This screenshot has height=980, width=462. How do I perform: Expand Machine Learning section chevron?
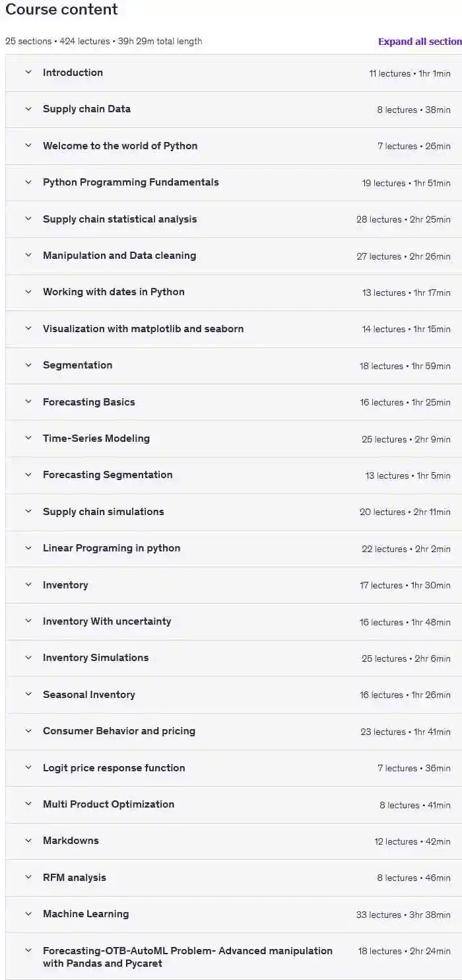tap(28, 914)
